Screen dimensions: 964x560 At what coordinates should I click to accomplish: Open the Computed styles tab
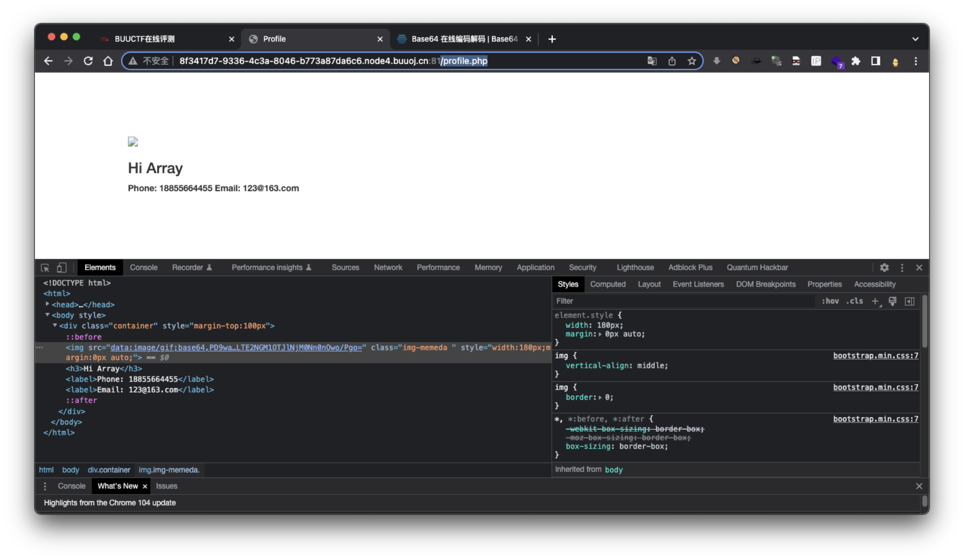click(607, 284)
